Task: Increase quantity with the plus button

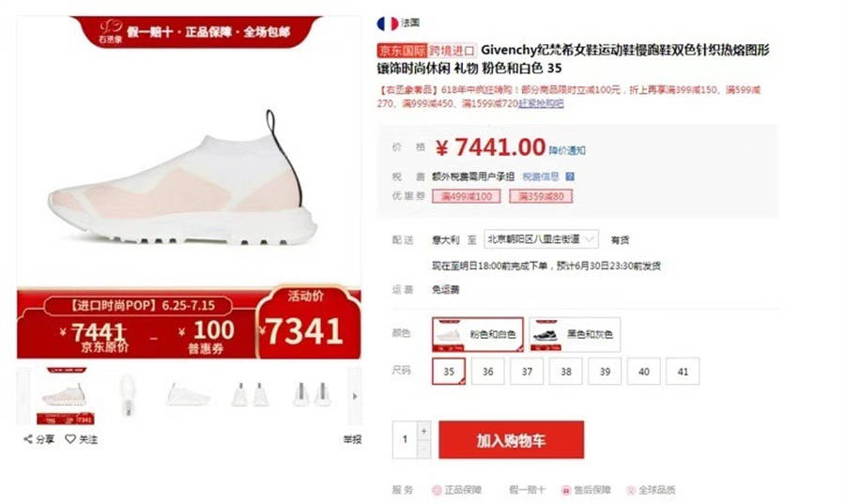Action: pos(424,431)
